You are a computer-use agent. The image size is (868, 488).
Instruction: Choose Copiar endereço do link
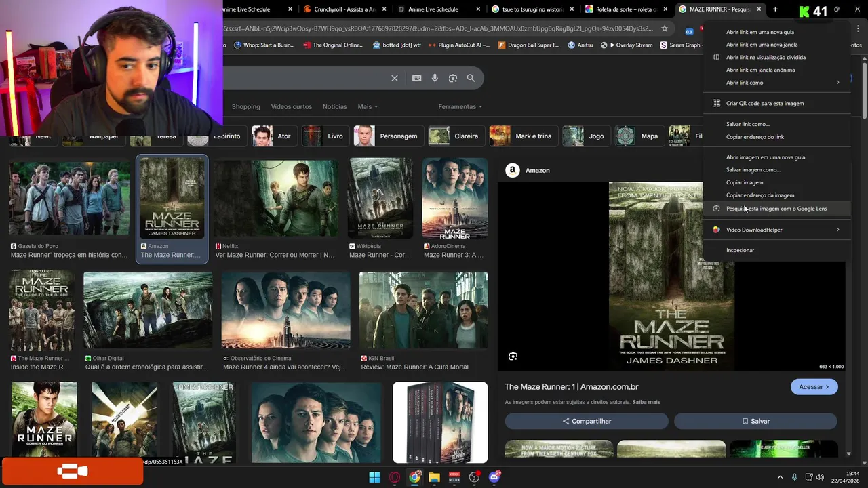click(776, 137)
